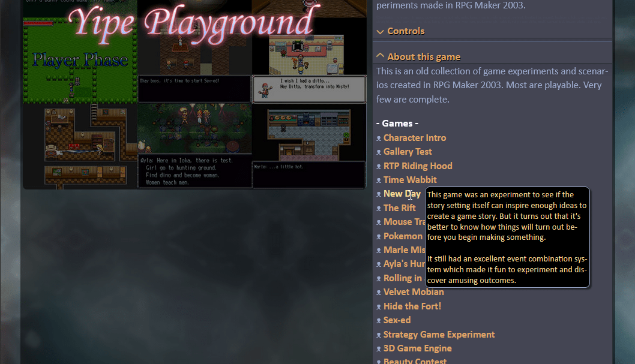The height and width of the screenshot is (364, 635).
Task: Collapse the About this game section
Action: (424, 57)
